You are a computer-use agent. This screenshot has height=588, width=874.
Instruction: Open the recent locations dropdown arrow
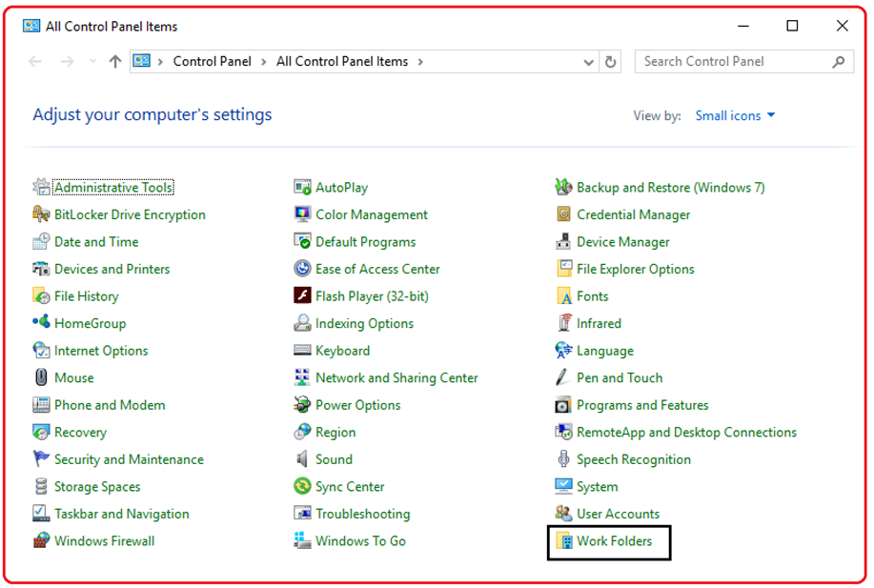click(x=92, y=61)
